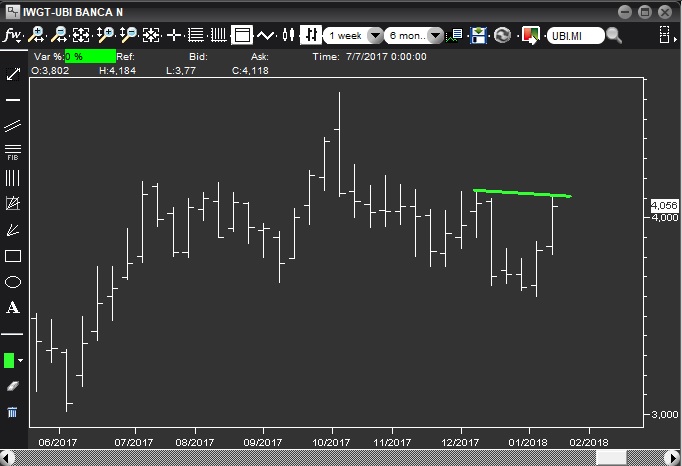Screen dimensions: 682x466
Task: Toggle horizontal grid lines
Action: coord(196,35)
